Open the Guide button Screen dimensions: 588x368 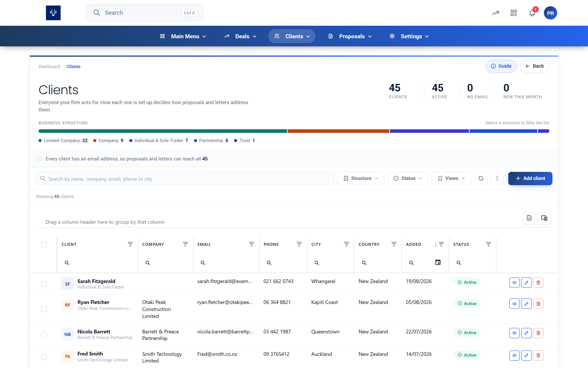[501, 66]
